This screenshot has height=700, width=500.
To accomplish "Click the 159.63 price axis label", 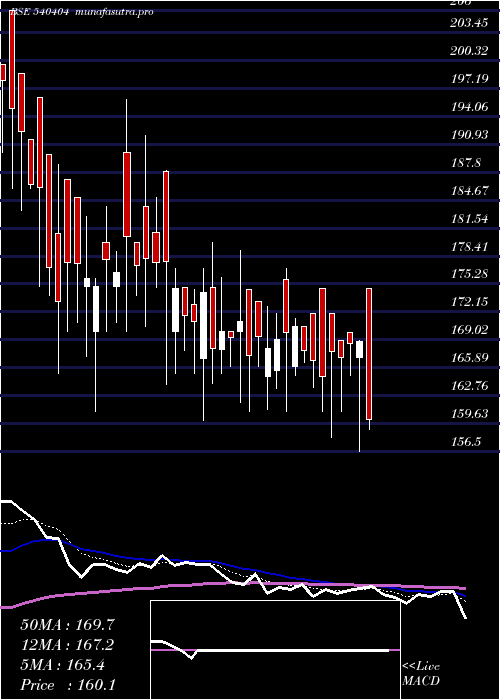I will click(469, 414).
